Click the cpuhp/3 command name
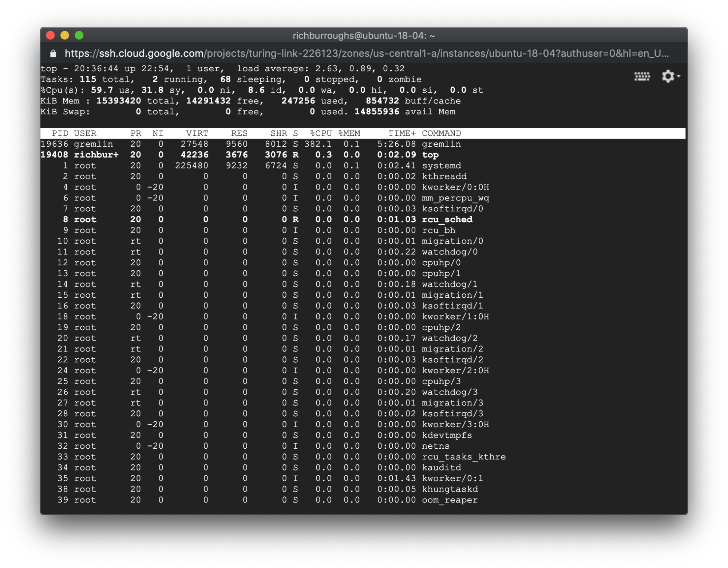The width and height of the screenshot is (728, 568). [x=441, y=381]
